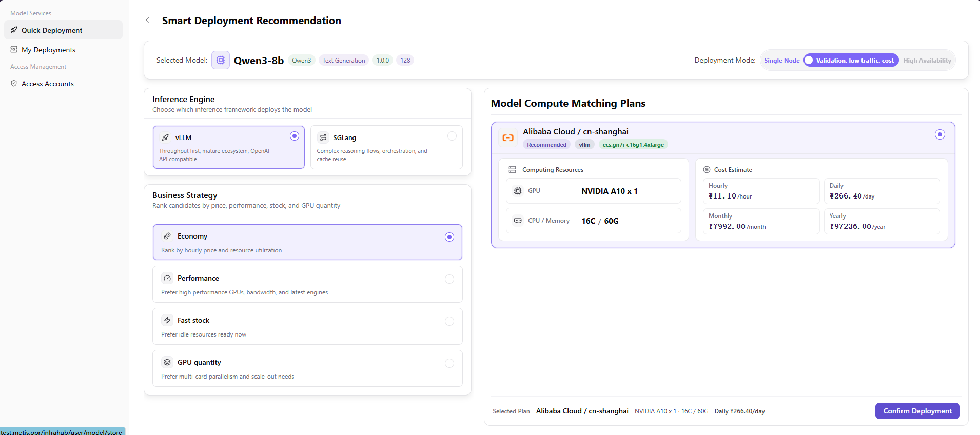Select the Economy strategy radio button
The height and width of the screenshot is (435, 980).
(449, 237)
